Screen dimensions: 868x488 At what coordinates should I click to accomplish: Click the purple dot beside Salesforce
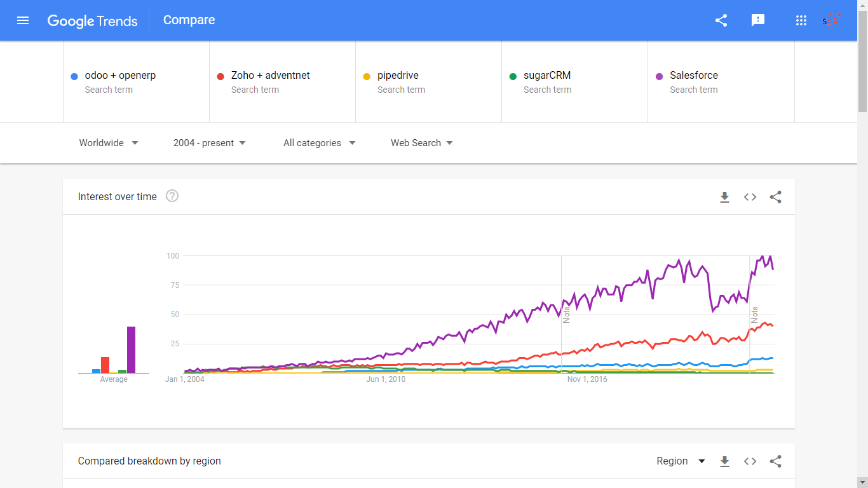659,77
